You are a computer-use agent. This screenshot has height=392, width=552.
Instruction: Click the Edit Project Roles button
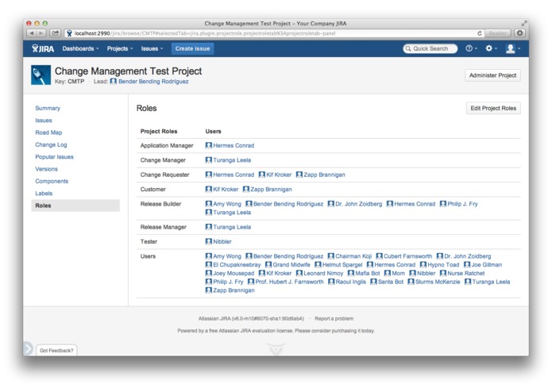[493, 108]
